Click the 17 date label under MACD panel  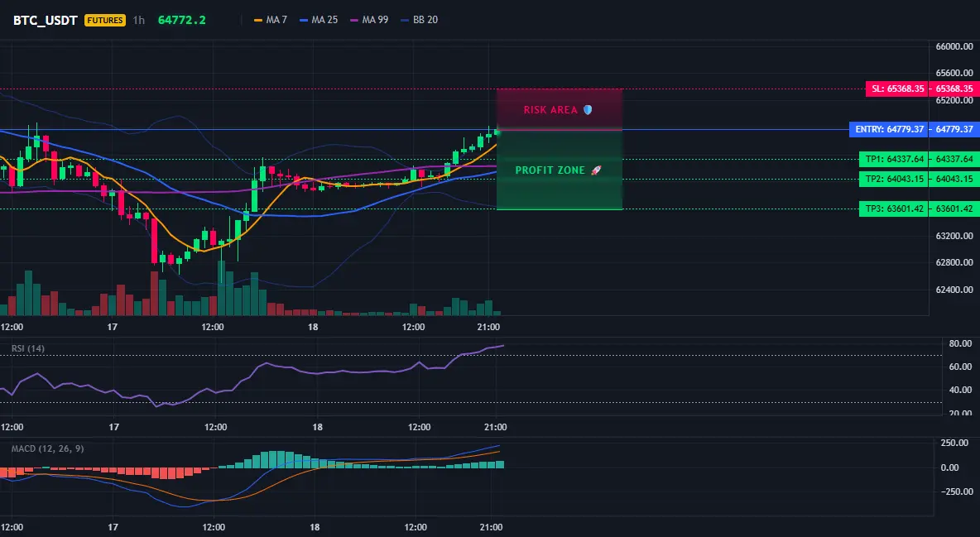[113, 527]
